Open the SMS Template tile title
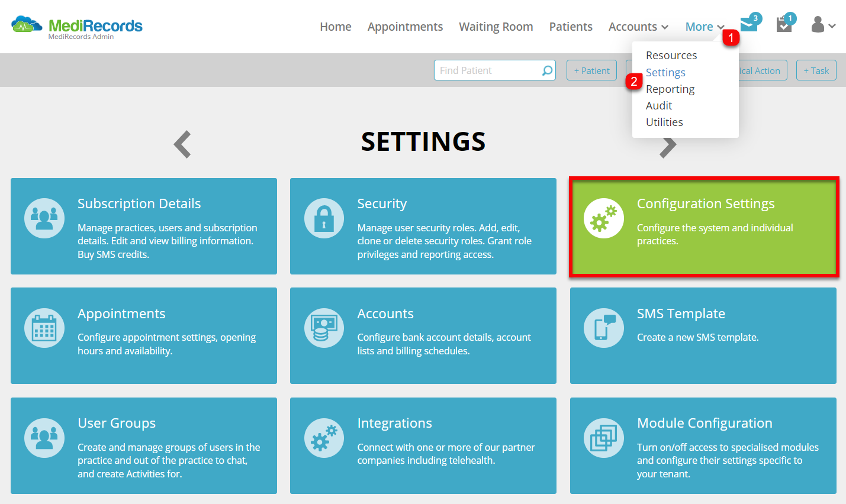 681,314
